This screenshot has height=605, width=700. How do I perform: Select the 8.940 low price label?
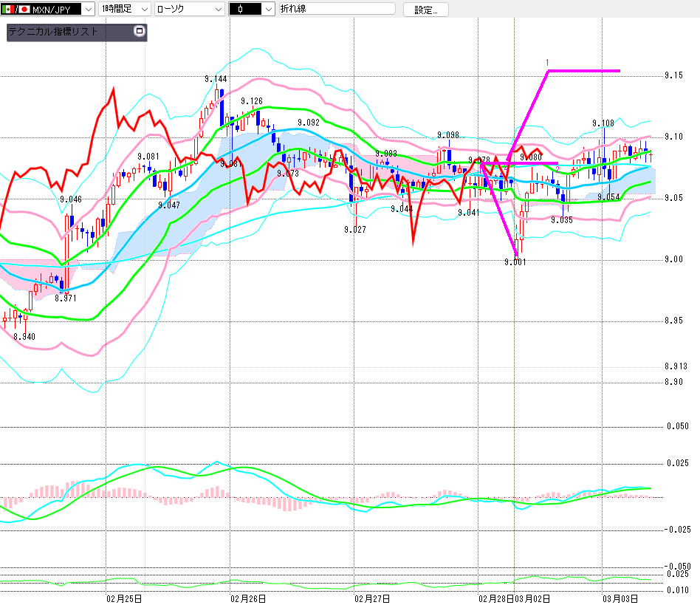tap(24, 336)
